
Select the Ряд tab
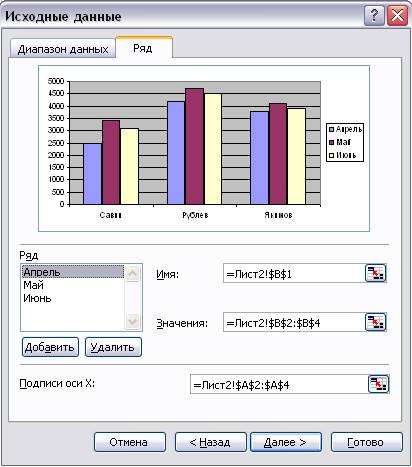143,48
